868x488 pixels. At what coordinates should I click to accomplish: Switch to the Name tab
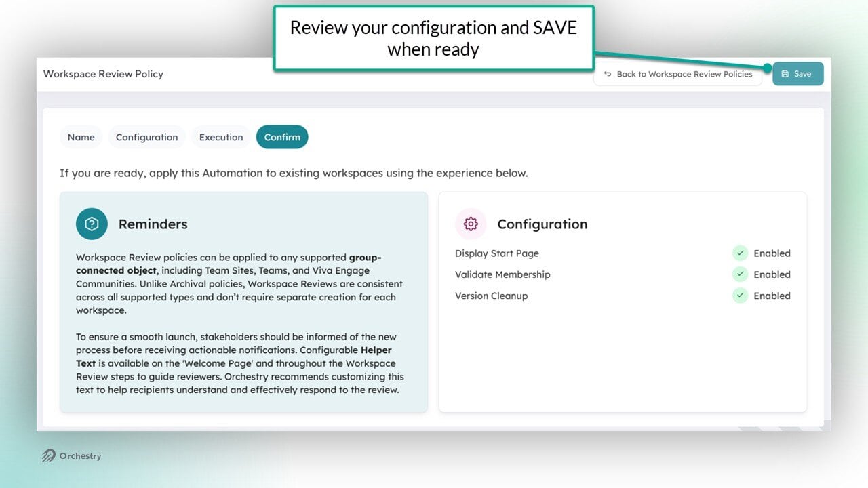coord(81,137)
